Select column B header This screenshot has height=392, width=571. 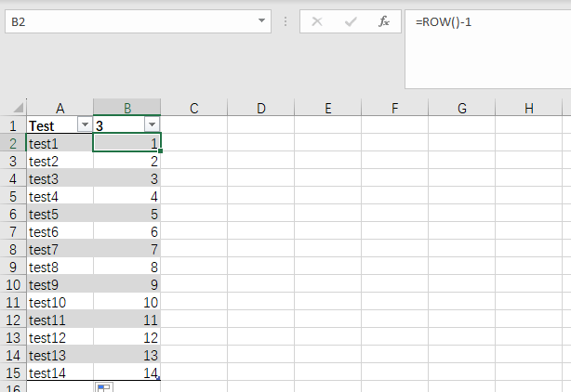127,108
